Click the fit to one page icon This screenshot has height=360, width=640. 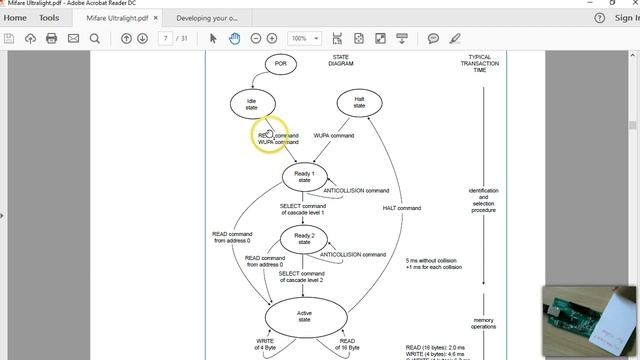tap(359, 38)
